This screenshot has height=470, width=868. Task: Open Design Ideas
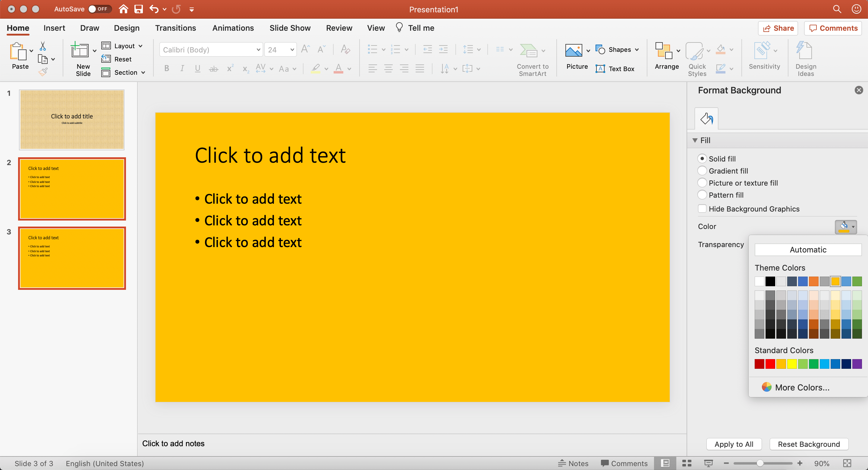pos(806,59)
